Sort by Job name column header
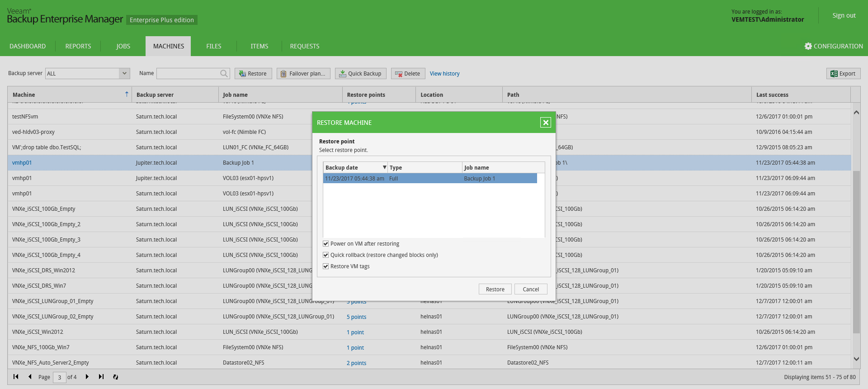 [x=280, y=95]
